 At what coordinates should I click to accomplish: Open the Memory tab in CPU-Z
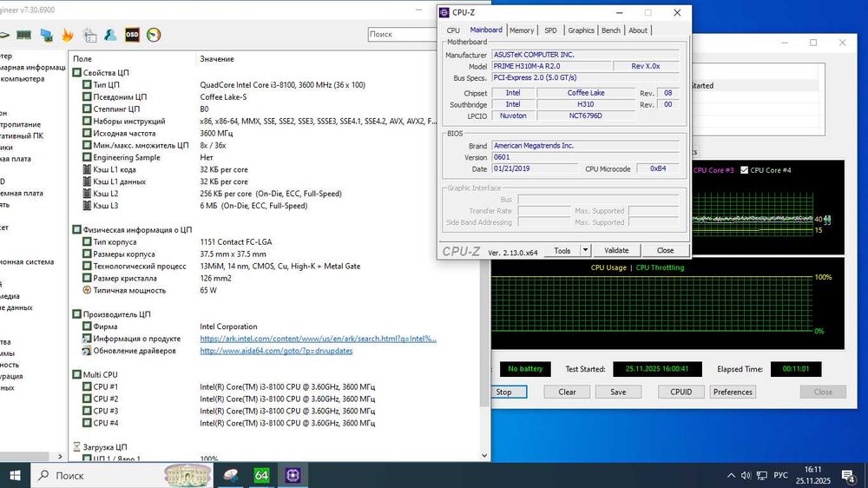click(522, 30)
